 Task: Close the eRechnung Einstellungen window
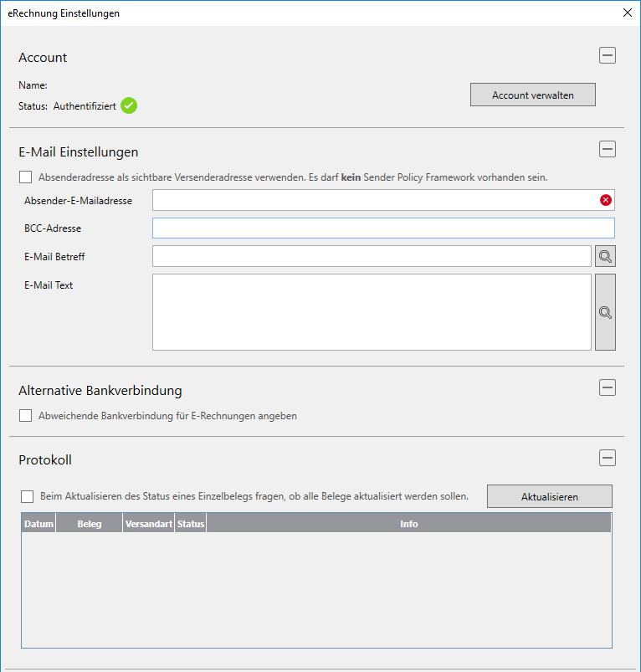coord(628,13)
